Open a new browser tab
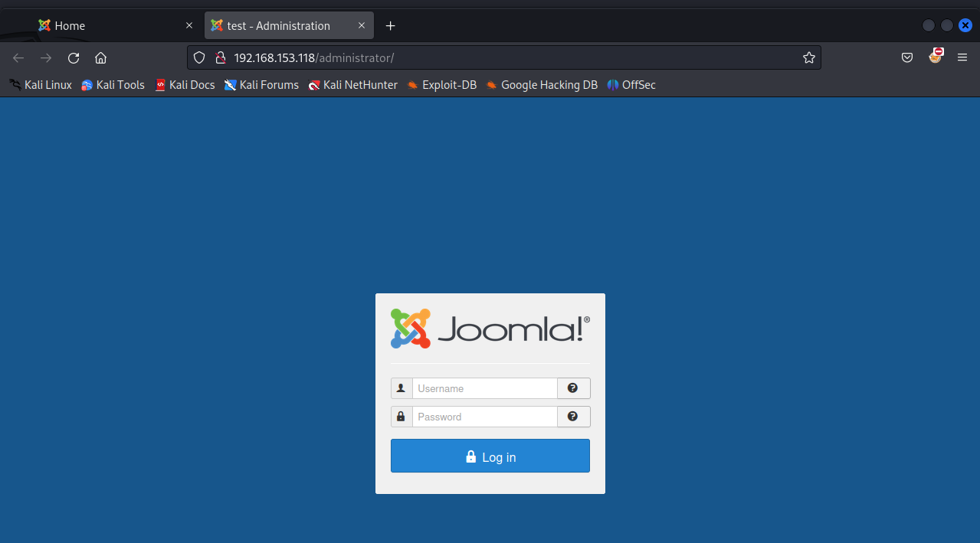The image size is (980, 543). [x=391, y=25]
